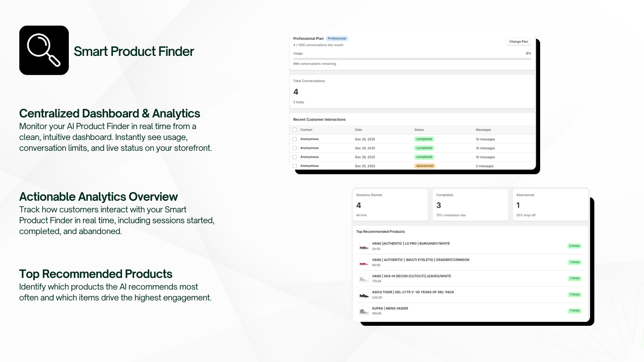Click the Change Plan button
This screenshot has width=644, height=362.
pos(518,41)
